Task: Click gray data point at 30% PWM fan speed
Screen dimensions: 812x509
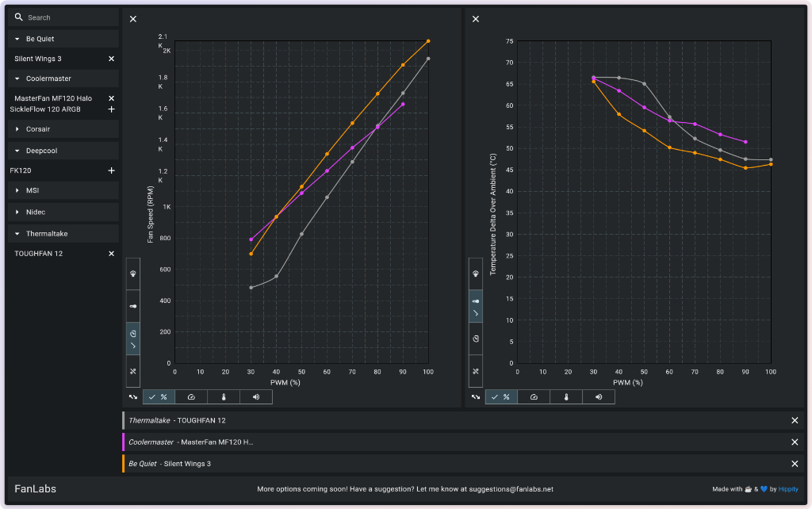Action: 251,287
